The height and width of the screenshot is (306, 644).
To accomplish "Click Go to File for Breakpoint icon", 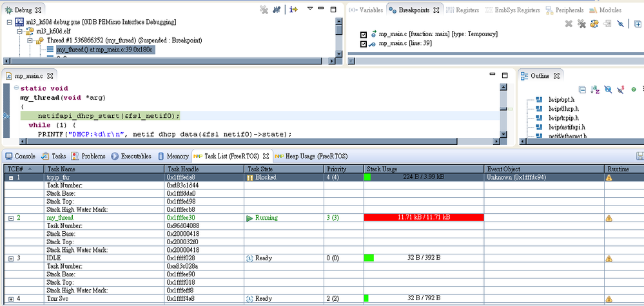I will coord(607,24).
